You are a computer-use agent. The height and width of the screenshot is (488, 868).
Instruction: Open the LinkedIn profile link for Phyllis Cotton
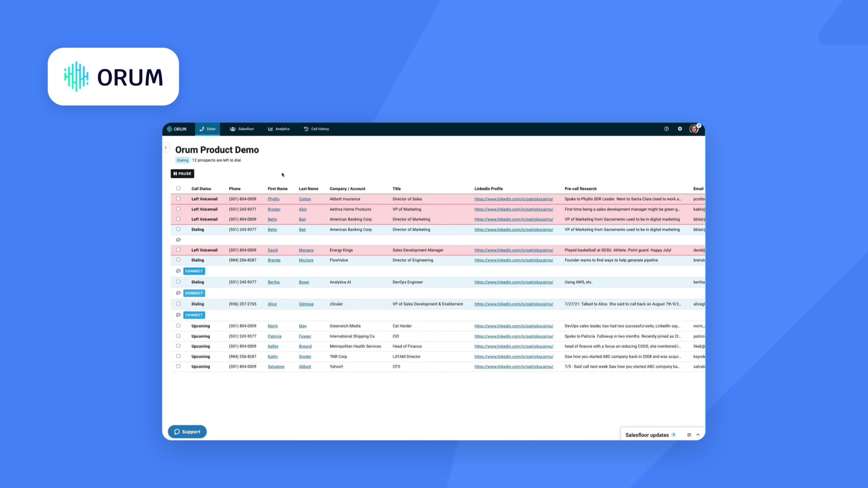point(514,199)
